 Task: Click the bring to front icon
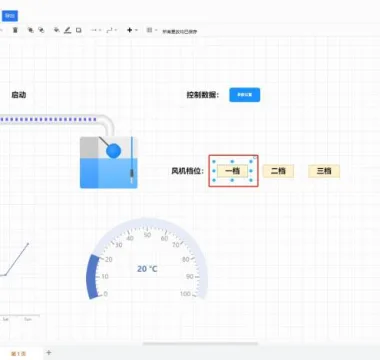(x=30, y=30)
